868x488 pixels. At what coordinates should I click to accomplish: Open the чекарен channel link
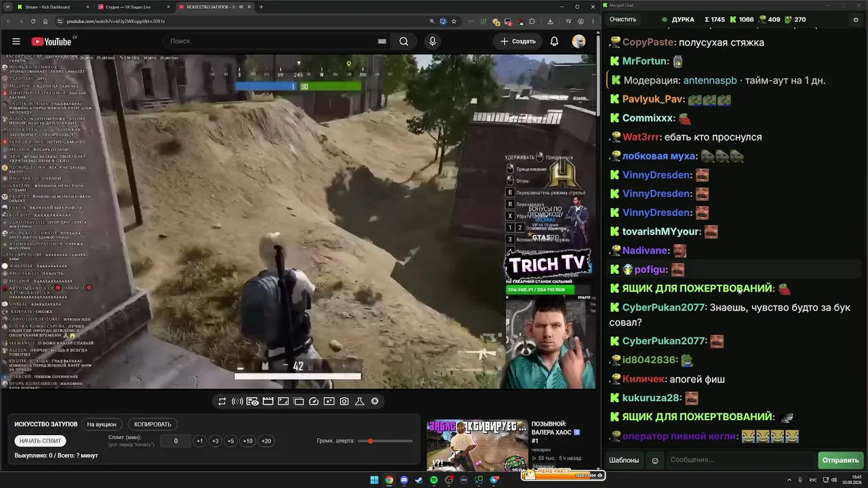click(x=541, y=449)
